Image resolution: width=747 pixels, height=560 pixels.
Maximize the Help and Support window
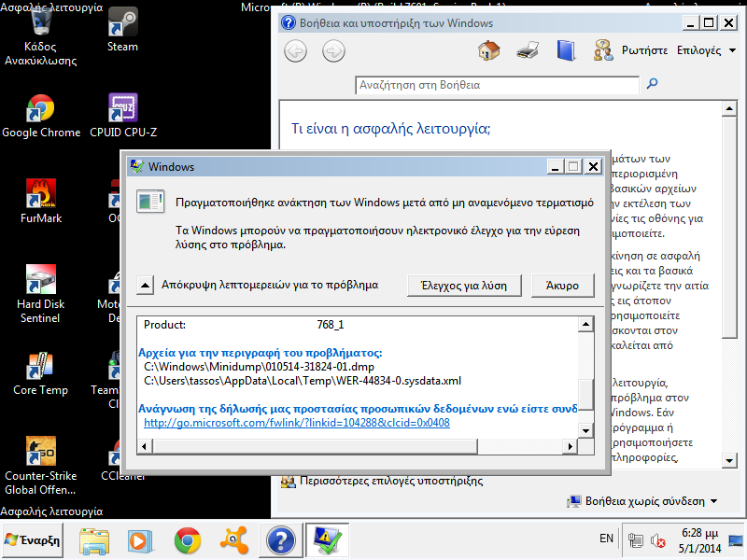pos(709,22)
